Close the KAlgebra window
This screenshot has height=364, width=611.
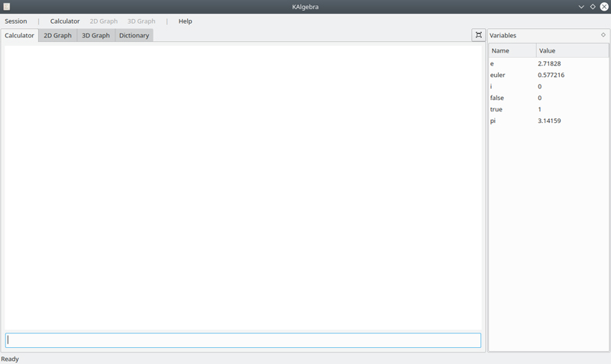[x=603, y=7]
